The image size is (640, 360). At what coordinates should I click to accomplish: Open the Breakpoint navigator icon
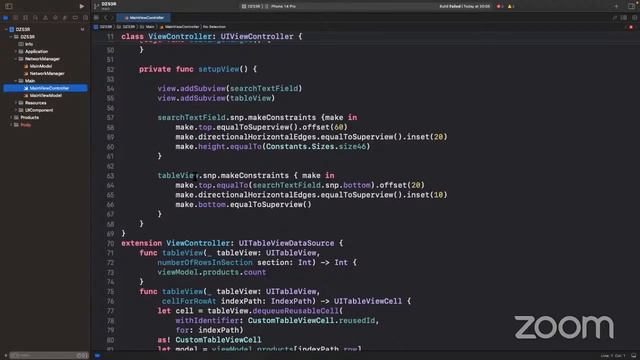[x=75, y=18]
